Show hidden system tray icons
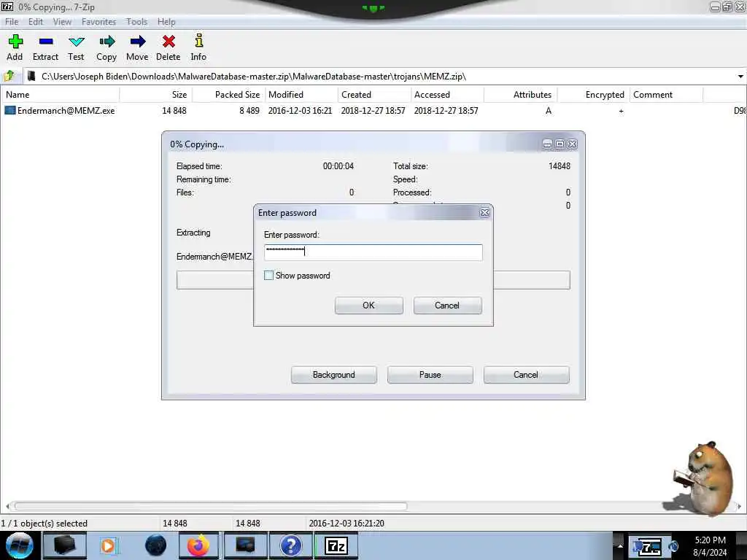747x560 pixels. click(620, 545)
